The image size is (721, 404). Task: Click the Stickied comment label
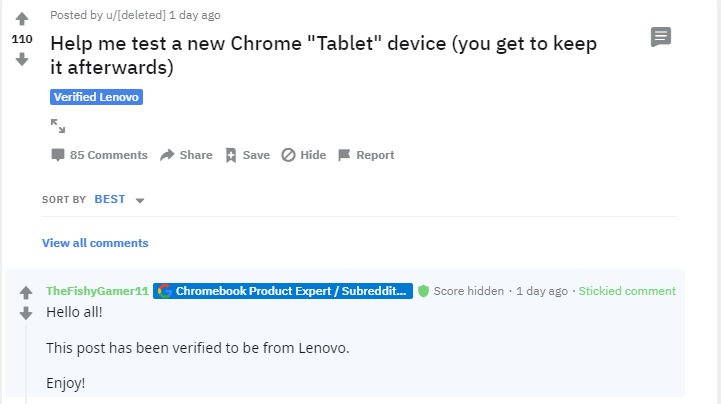pyautogui.click(x=627, y=291)
